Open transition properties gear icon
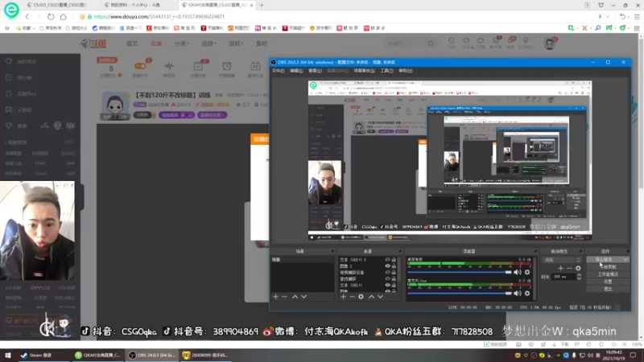The width and height of the screenshot is (644, 362). tap(578, 268)
